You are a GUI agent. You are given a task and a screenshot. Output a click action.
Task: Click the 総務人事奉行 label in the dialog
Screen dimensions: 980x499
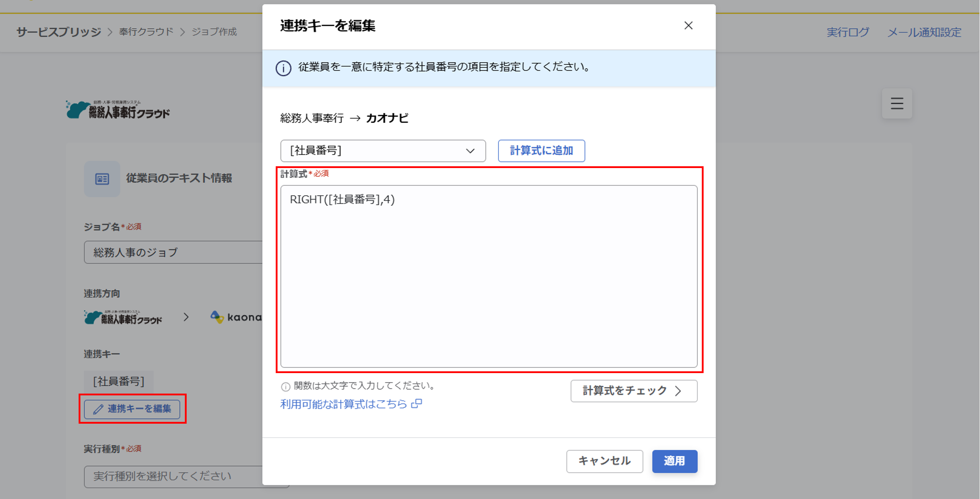(312, 118)
